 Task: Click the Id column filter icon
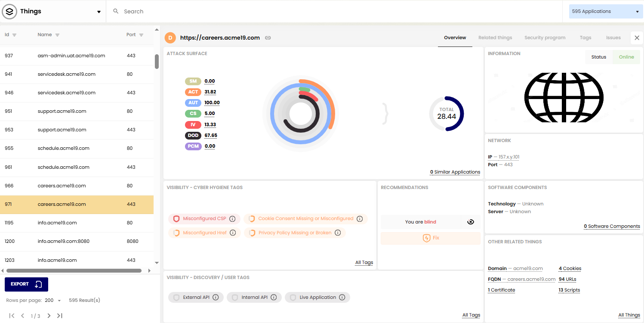(14, 35)
